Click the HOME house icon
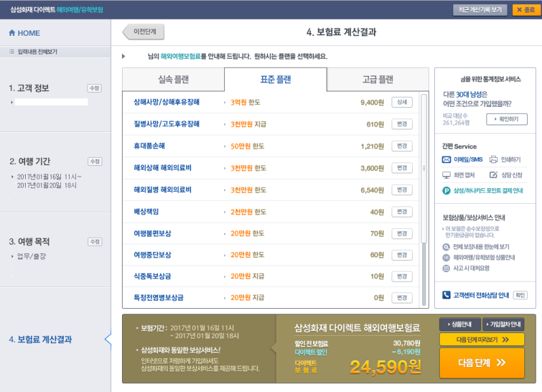 12,32
